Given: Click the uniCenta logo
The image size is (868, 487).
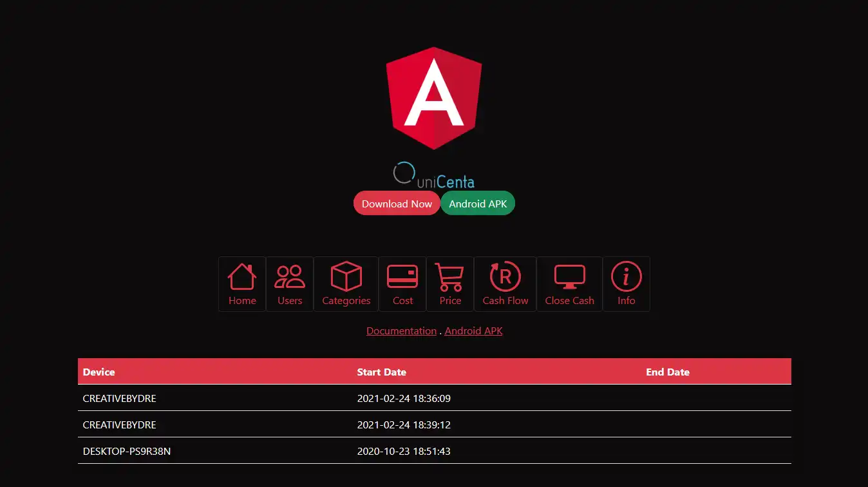Looking at the screenshot, I should pos(434,175).
